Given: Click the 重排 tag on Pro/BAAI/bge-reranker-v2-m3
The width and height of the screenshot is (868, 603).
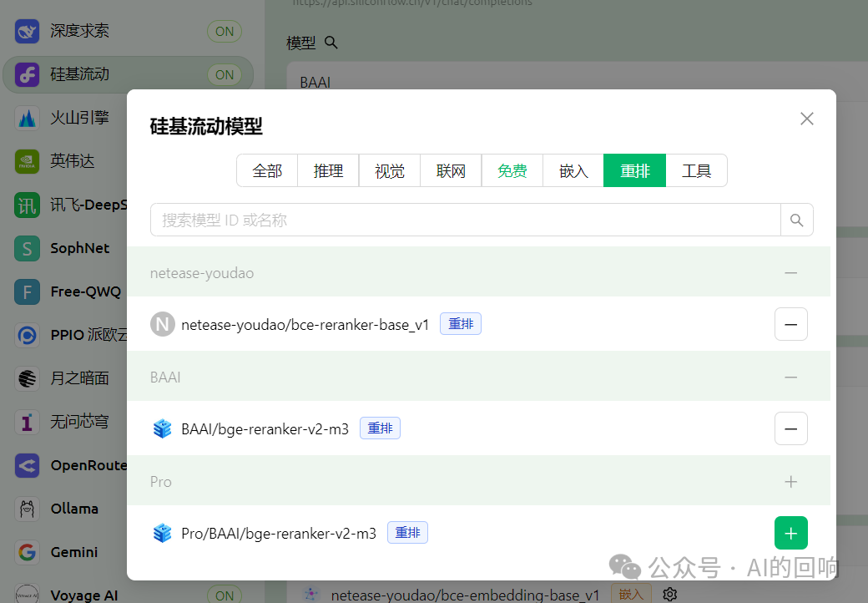Looking at the screenshot, I should 407,532.
